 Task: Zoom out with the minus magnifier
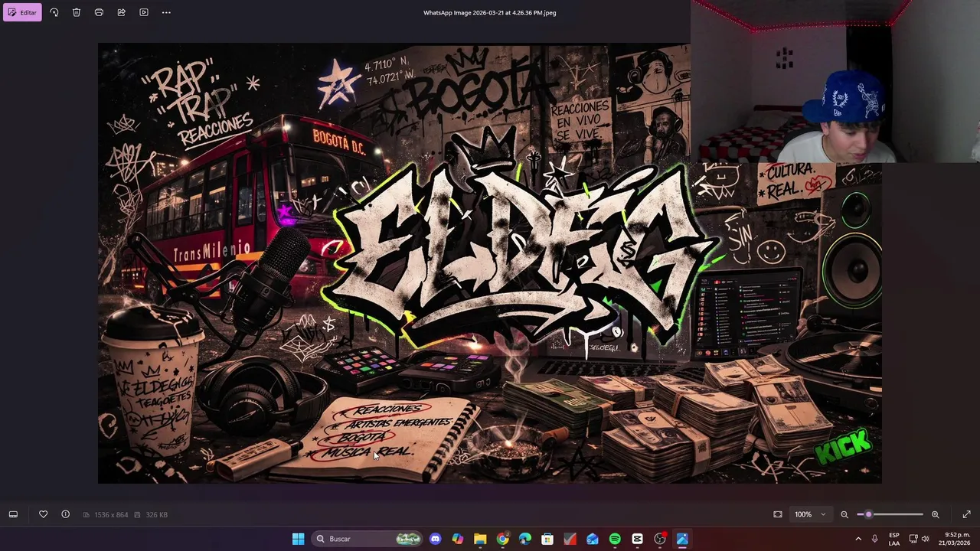tap(844, 514)
